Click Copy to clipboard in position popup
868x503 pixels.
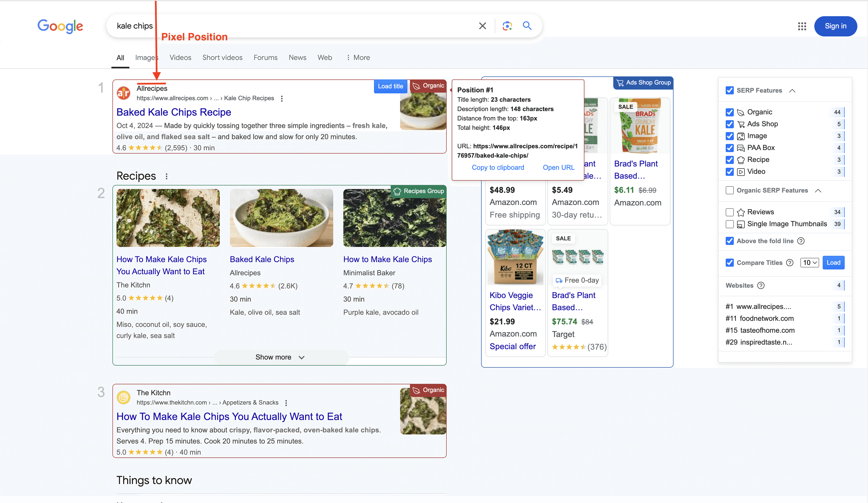coord(498,168)
